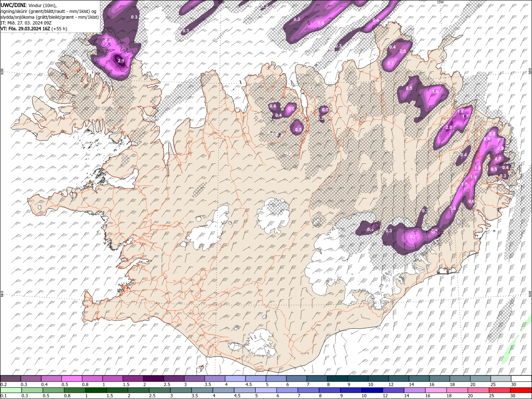Click the dark green 1–1.5 swatch, lower legend row
Image resolution: width=532 pixels, height=399 pixels.
point(96,390)
